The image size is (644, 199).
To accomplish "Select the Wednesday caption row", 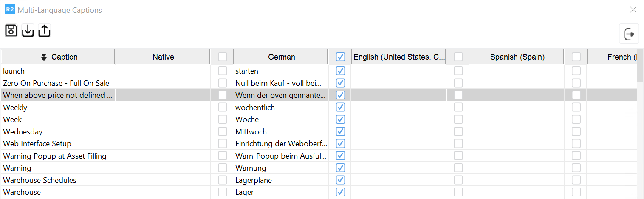I will coord(23,132).
